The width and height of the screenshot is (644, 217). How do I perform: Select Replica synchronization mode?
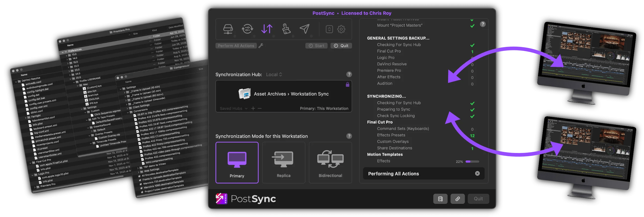[284, 163]
